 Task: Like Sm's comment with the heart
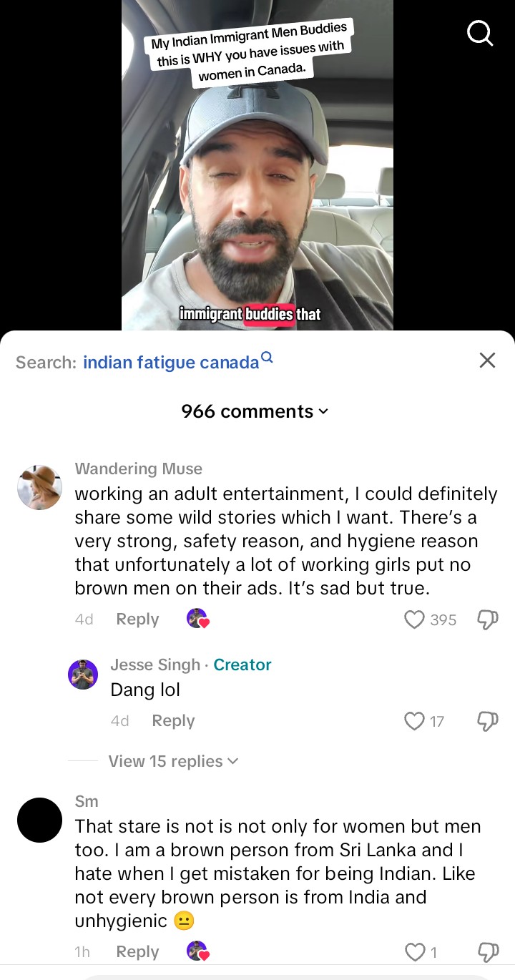click(415, 952)
